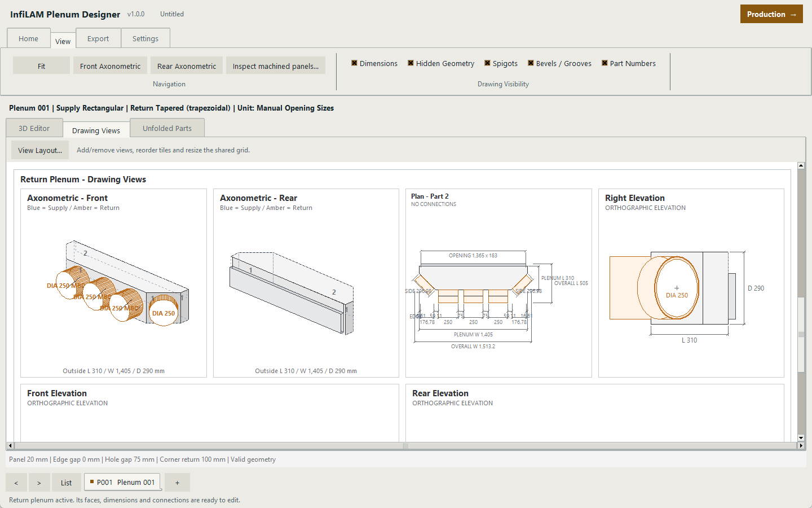This screenshot has width=812, height=508.
Task: Toggle Hidden Geometry visibility
Action: pos(441,63)
